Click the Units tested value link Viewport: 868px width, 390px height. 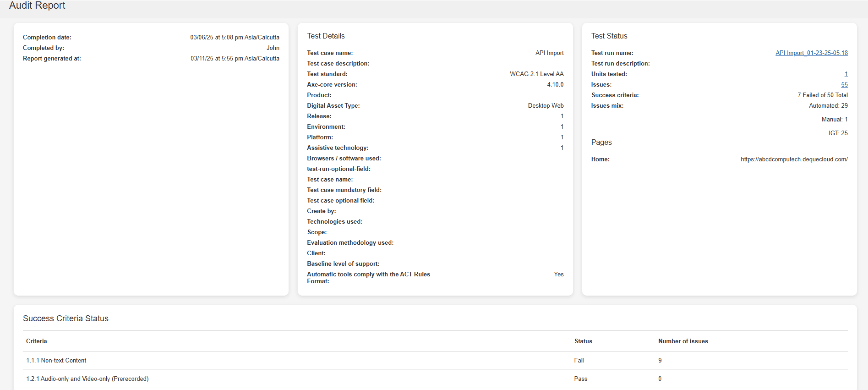point(846,74)
